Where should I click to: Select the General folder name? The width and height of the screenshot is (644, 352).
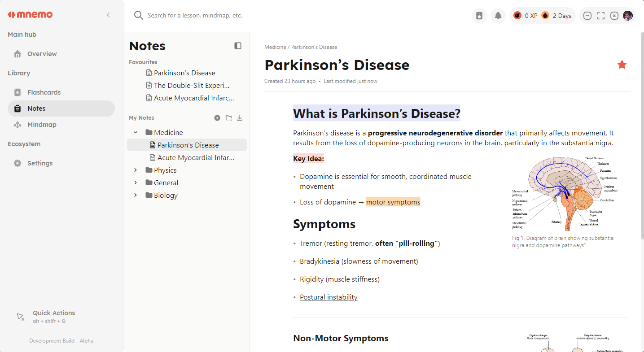(166, 183)
